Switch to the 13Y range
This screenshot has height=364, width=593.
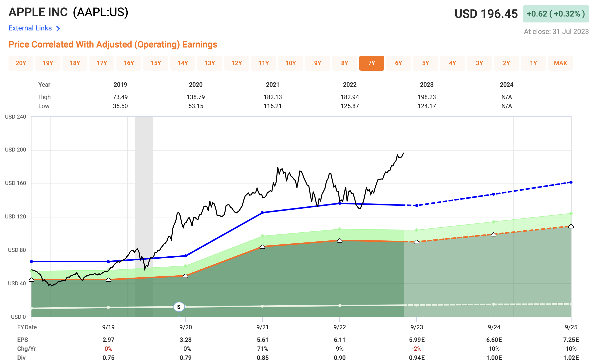210,63
